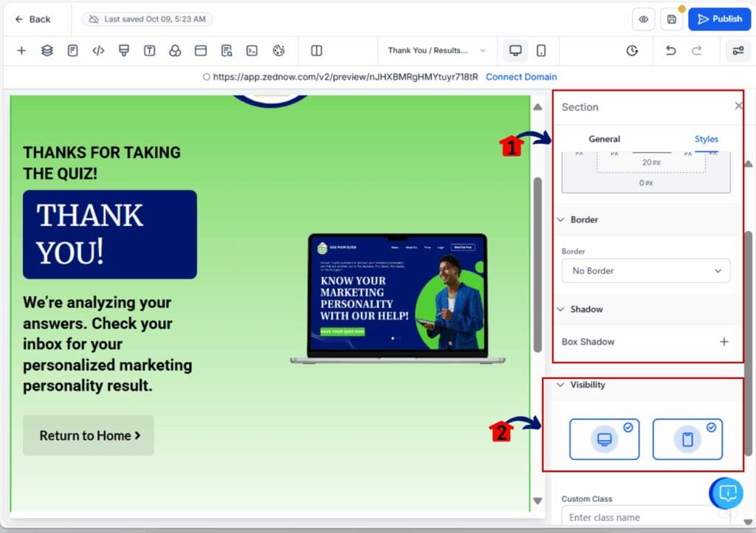Click the Undo icon

coord(670,51)
